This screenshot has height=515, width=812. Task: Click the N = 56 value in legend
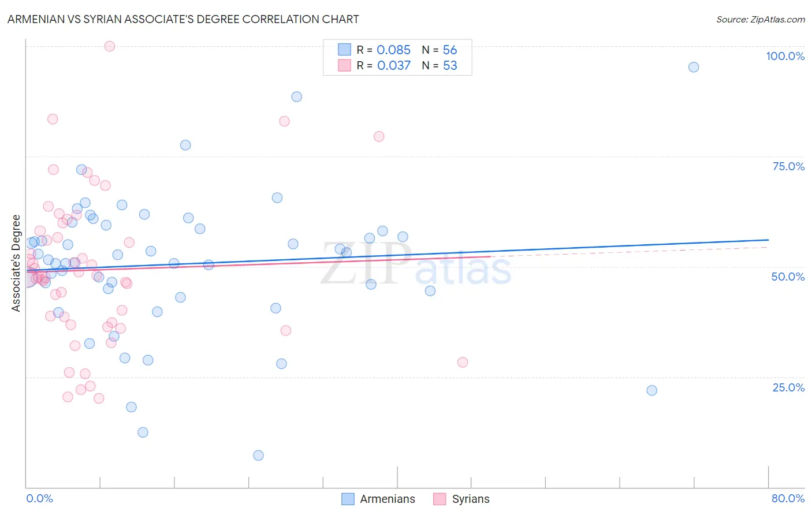coord(439,50)
